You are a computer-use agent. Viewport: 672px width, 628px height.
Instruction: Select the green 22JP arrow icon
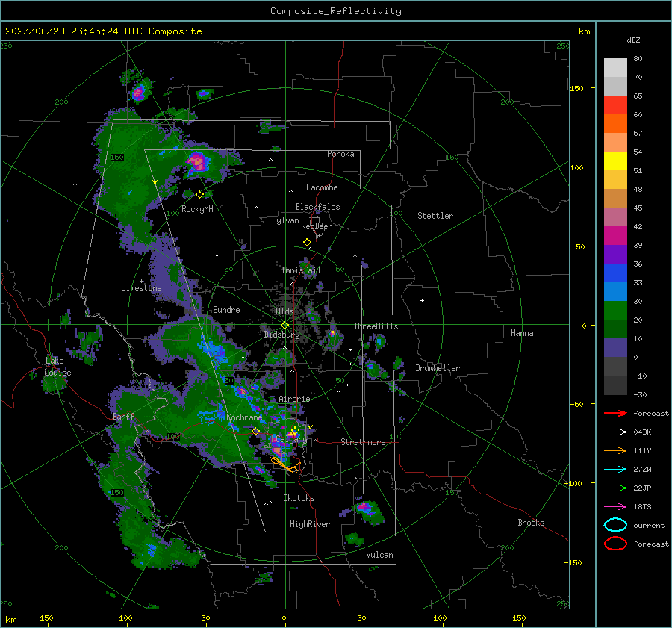point(615,488)
